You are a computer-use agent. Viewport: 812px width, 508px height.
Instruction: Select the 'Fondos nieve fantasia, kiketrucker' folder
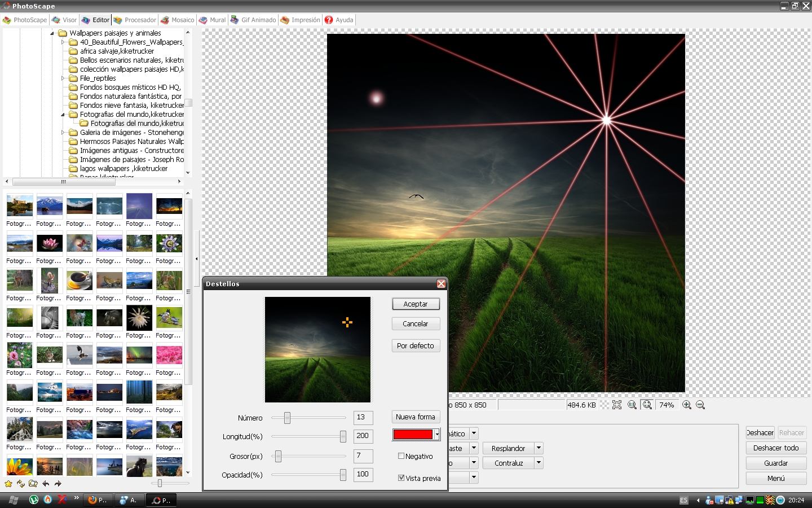(x=132, y=106)
